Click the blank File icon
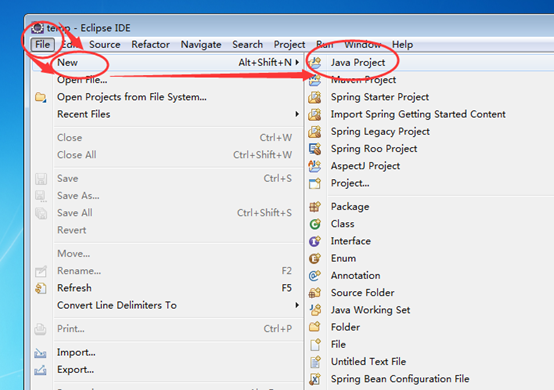The width and height of the screenshot is (554, 390). point(315,344)
